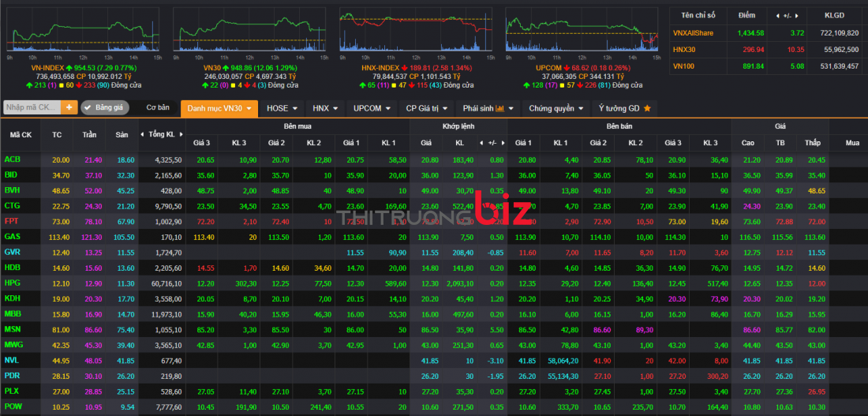Click the TC column header
Screen dimensions: 868x416
pos(57,135)
